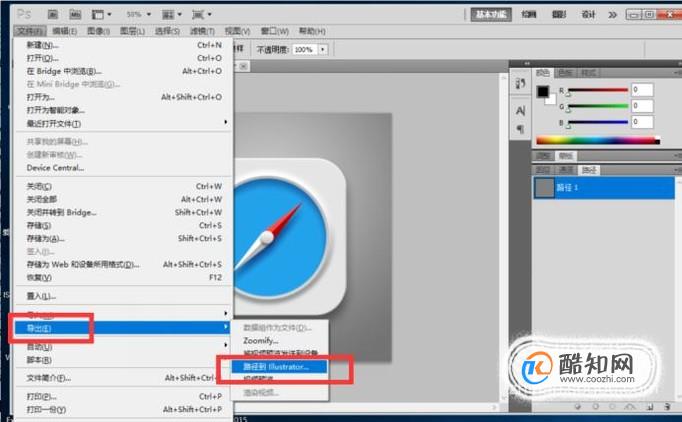
Task: Choose 文件简介(F)... menu item
Action: [x=124, y=378]
